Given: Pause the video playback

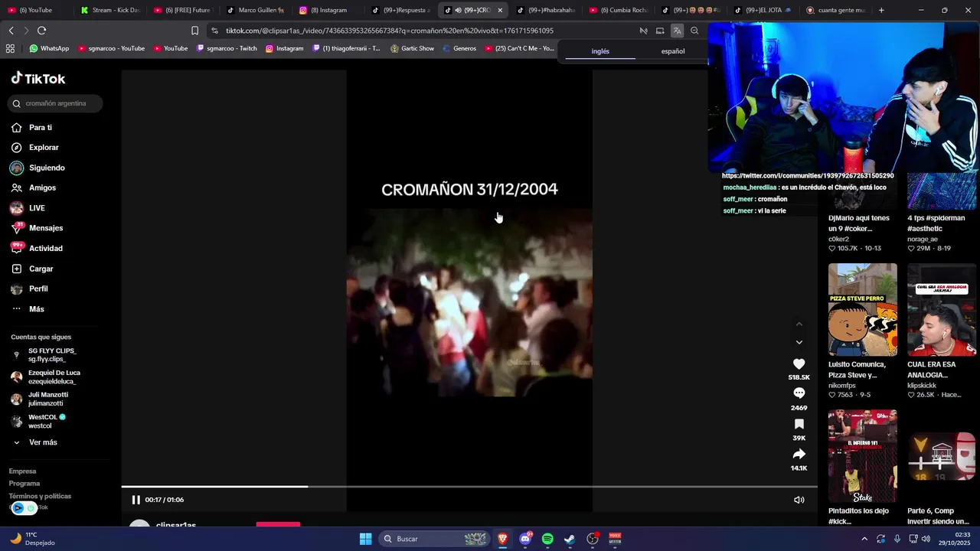Looking at the screenshot, I should [136, 500].
